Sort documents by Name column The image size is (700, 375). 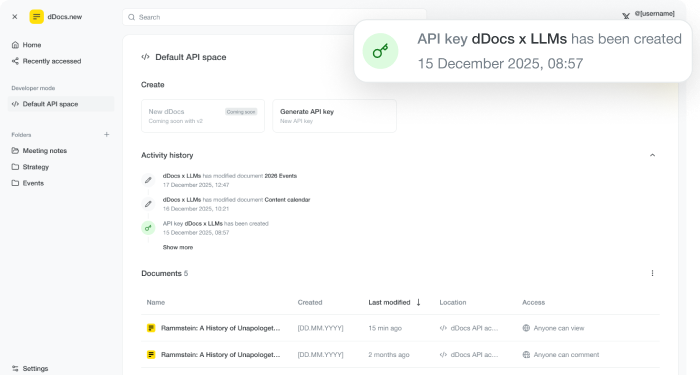(x=156, y=302)
